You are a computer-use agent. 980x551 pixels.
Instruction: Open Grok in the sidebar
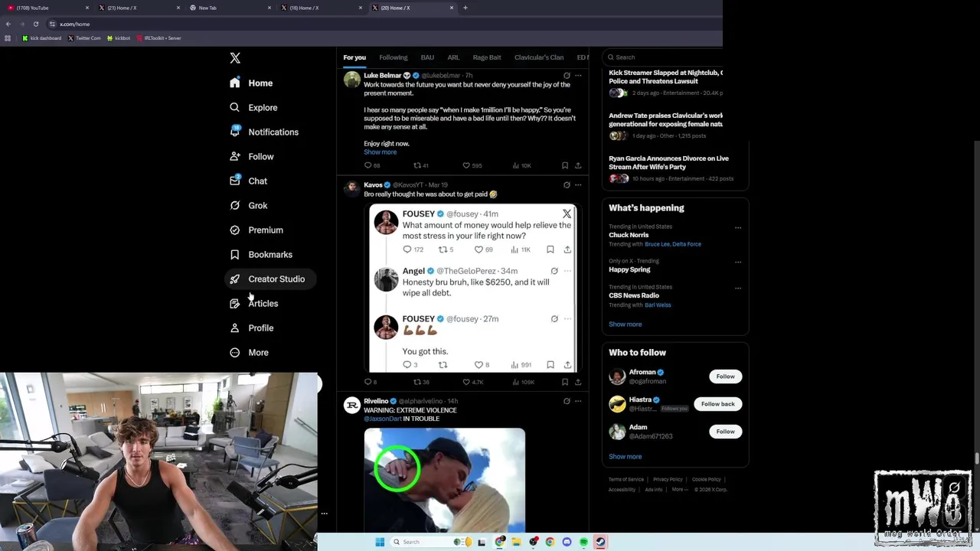[248, 205]
